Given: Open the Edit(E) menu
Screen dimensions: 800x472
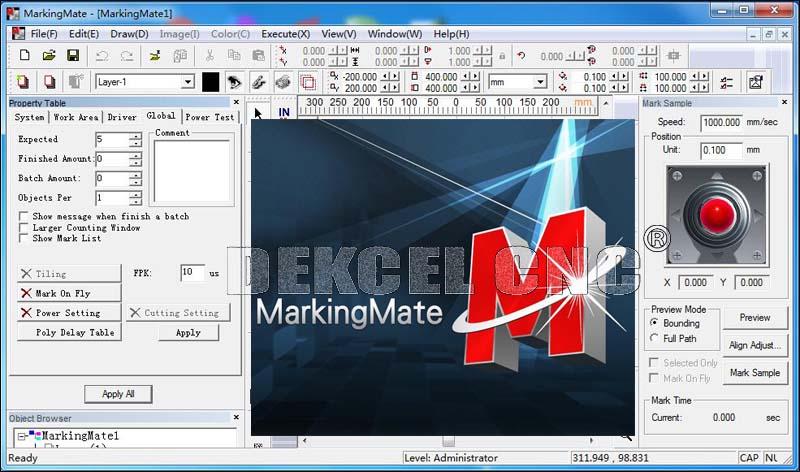Looking at the screenshot, I should (x=84, y=34).
